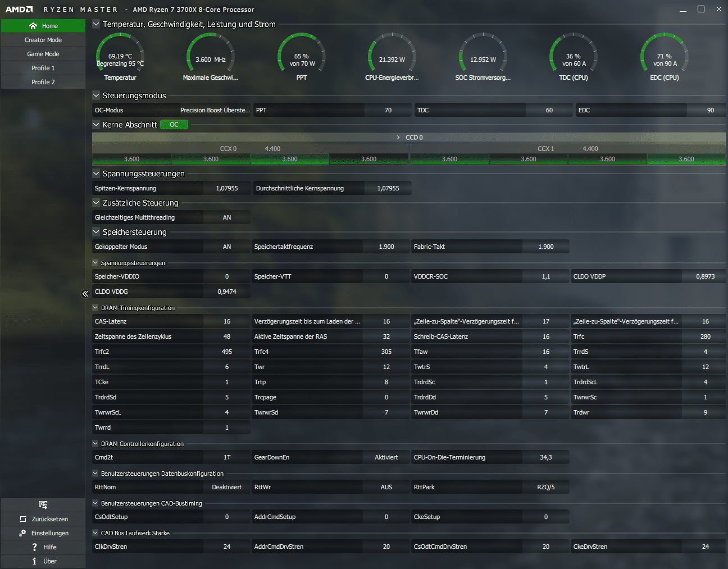Image resolution: width=728 pixels, height=569 pixels.
Task: Click Fabric-Takt 1.900 value
Action: [x=546, y=247]
